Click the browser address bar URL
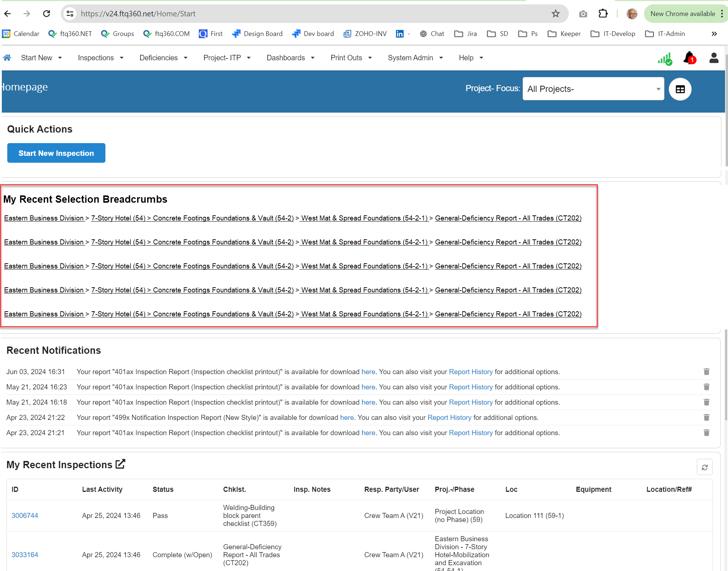Image resolution: width=728 pixels, height=571 pixels. 138,14
